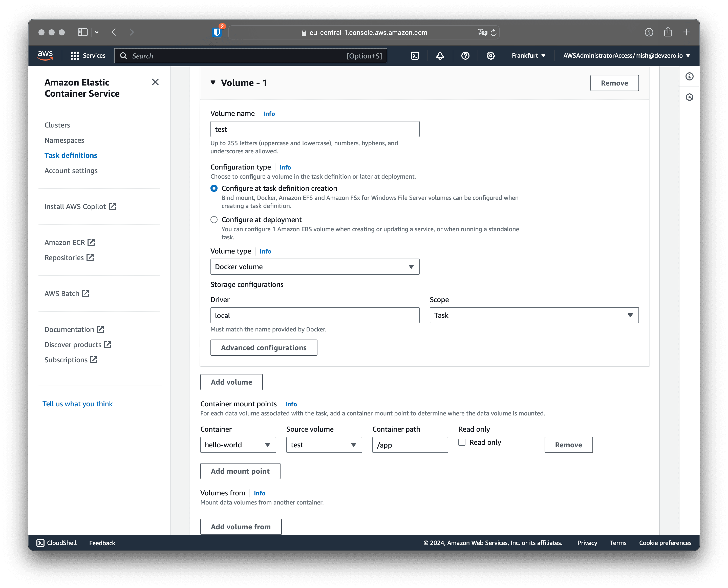Screen dimensions: 728x588
Task: Open the info panel icon on right edge
Action: point(689,77)
